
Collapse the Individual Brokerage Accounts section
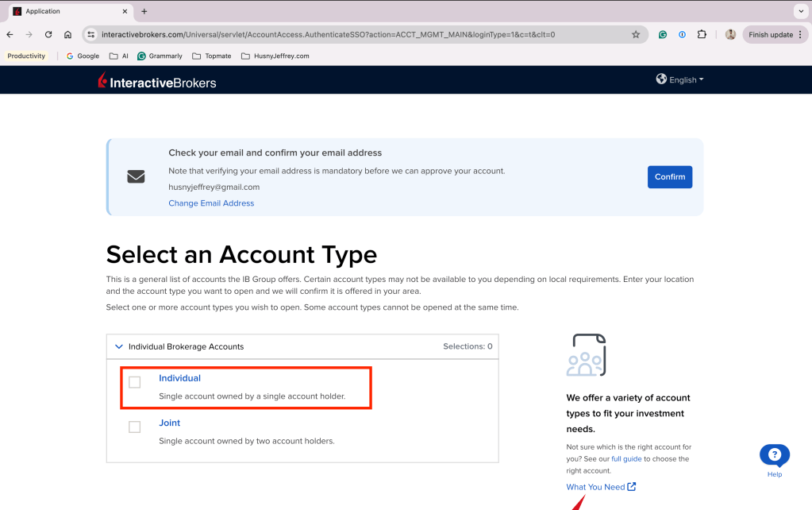(x=118, y=346)
